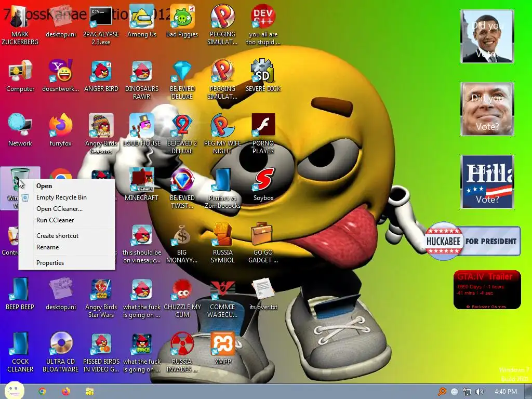Click the 4:40 PM clock
The height and width of the screenshot is (399, 532).
pyautogui.click(x=506, y=392)
